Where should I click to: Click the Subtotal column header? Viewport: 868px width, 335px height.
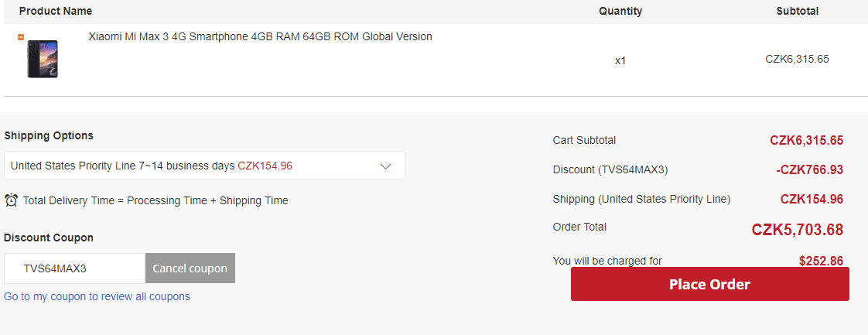797,11
